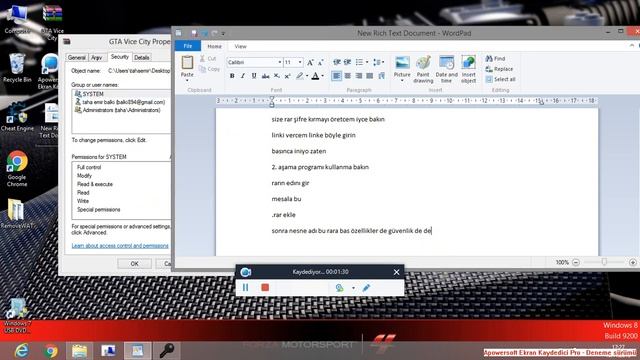Image resolution: width=640 pixels, height=360 pixels.
Task: Increase paragraph indent
Action: pos(347,62)
